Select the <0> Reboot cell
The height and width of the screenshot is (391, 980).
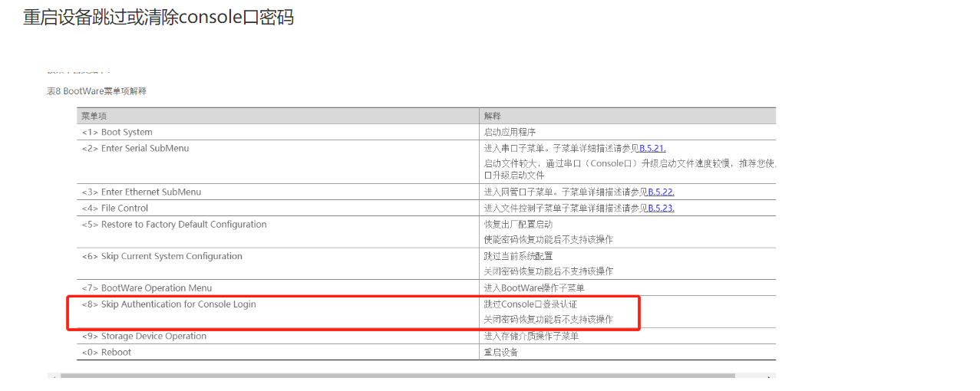pyautogui.click(x=278, y=352)
